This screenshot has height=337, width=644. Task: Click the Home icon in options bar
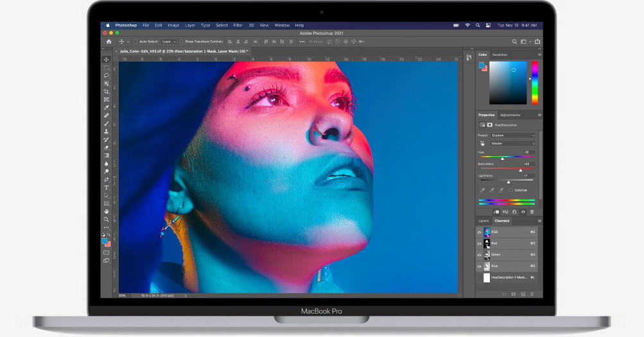click(109, 42)
